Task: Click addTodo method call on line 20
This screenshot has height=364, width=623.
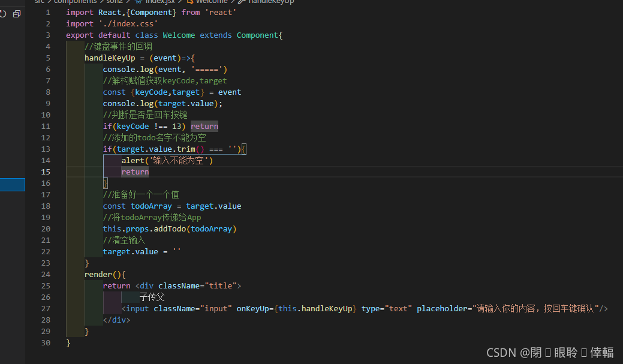Action: tap(170, 229)
